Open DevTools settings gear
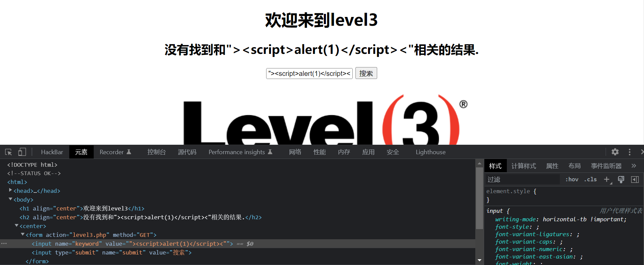Viewport: 644px width, 265px height. [615, 152]
